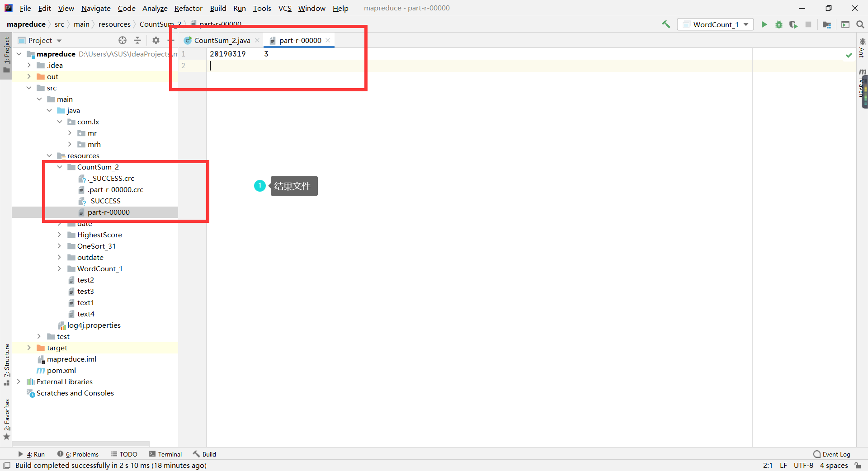Viewport: 868px width, 471px height.
Task: Expand the mrh package
Action: (70, 144)
